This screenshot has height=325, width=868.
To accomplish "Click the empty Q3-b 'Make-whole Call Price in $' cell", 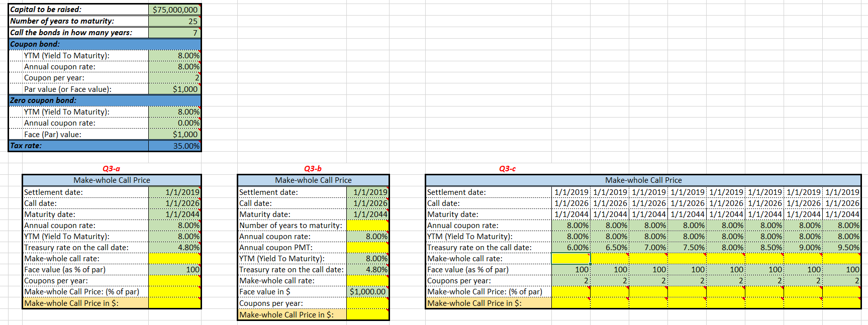I will 367,314.
